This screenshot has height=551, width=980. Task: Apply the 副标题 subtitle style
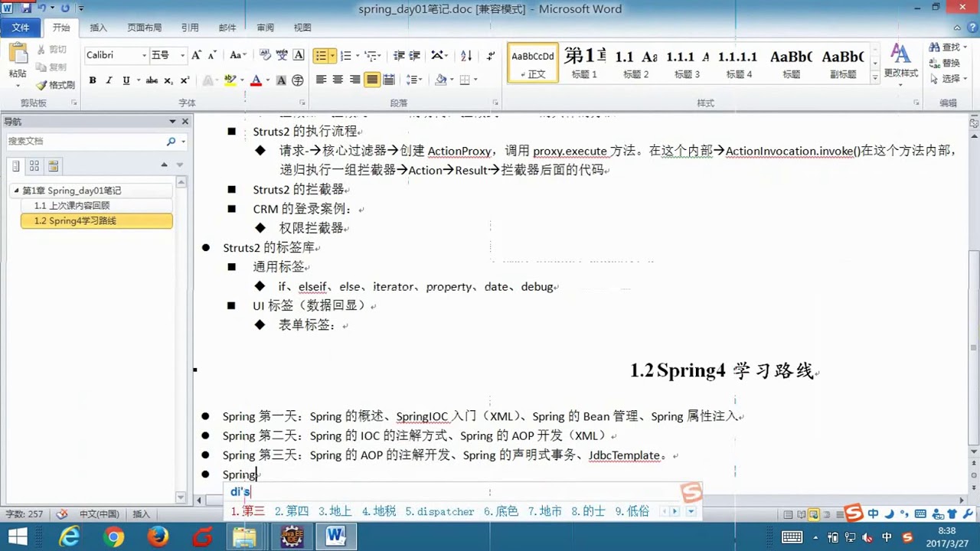[843, 63]
